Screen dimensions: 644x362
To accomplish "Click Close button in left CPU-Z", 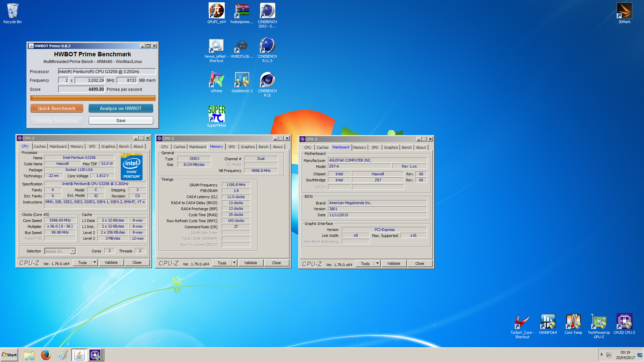I will (x=137, y=263).
